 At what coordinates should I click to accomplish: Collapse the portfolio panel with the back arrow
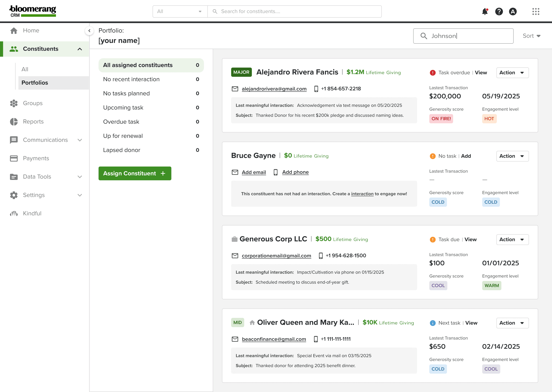tap(89, 31)
